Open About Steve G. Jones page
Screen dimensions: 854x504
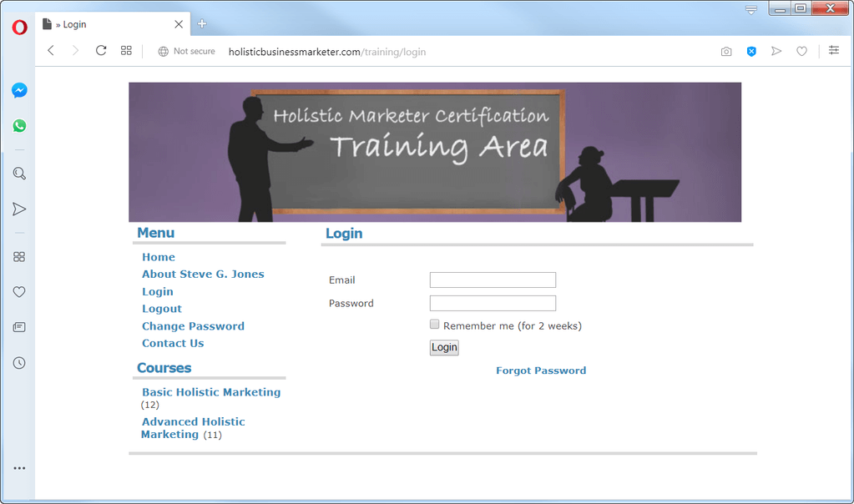(203, 275)
